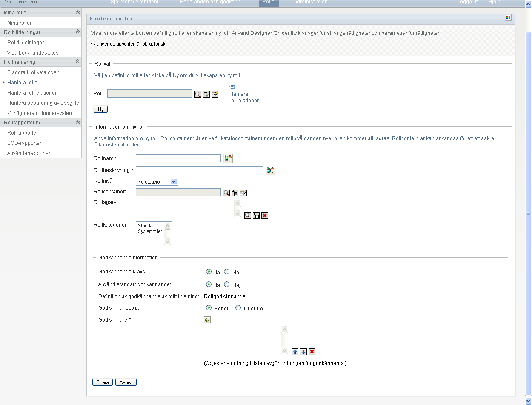Collapse the Rollhantering sidebar section

77,62
